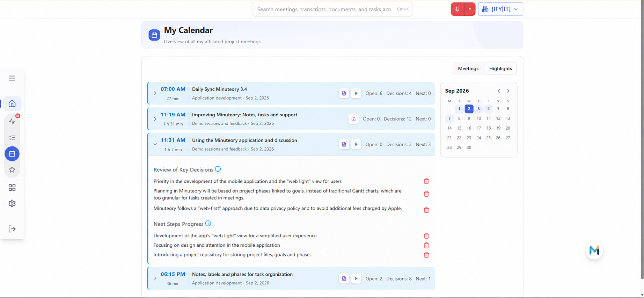
Task: Play recording of Using the Minuteory application
Action: [356, 144]
